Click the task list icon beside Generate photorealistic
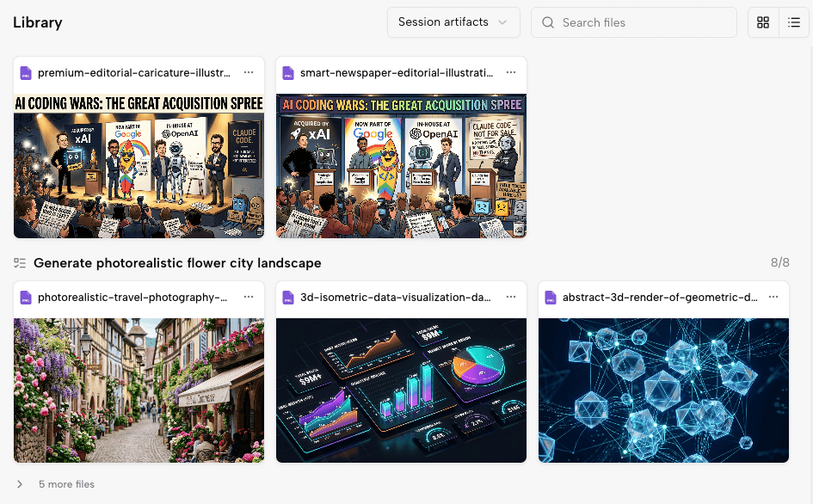 pyautogui.click(x=21, y=263)
